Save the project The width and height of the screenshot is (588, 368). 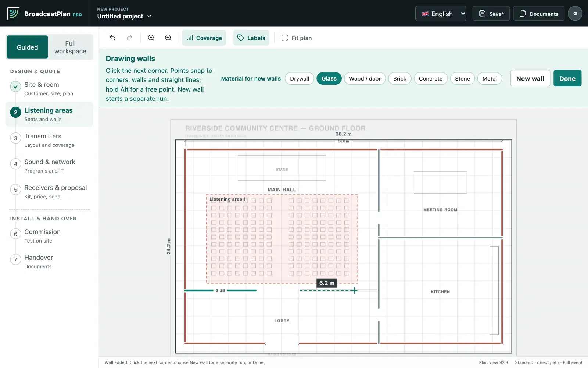point(491,14)
